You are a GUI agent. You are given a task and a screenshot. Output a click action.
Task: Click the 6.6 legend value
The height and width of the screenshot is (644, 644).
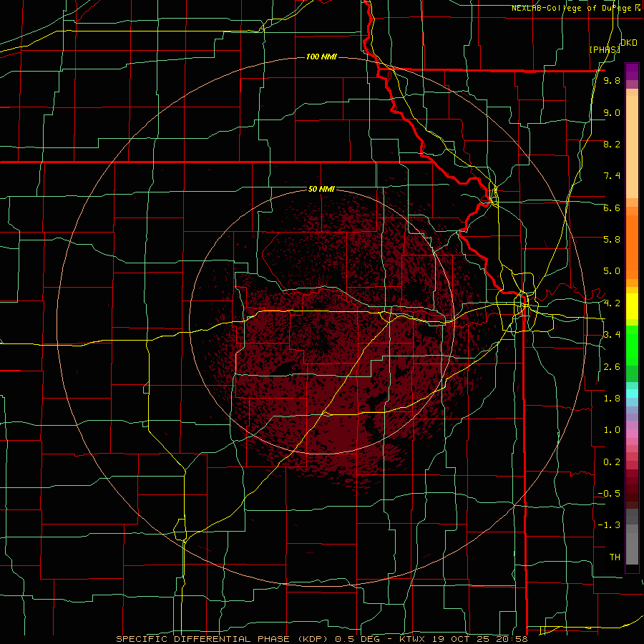pyautogui.click(x=612, y=208)
